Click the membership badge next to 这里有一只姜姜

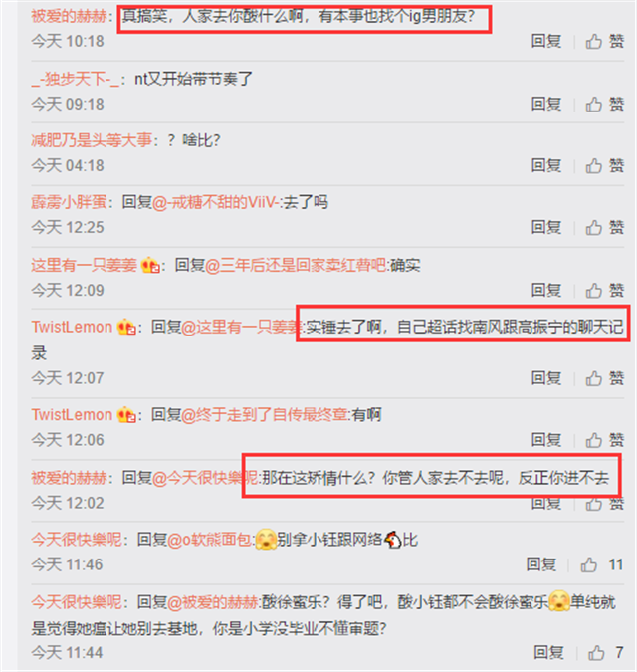(x=150, y=265)
